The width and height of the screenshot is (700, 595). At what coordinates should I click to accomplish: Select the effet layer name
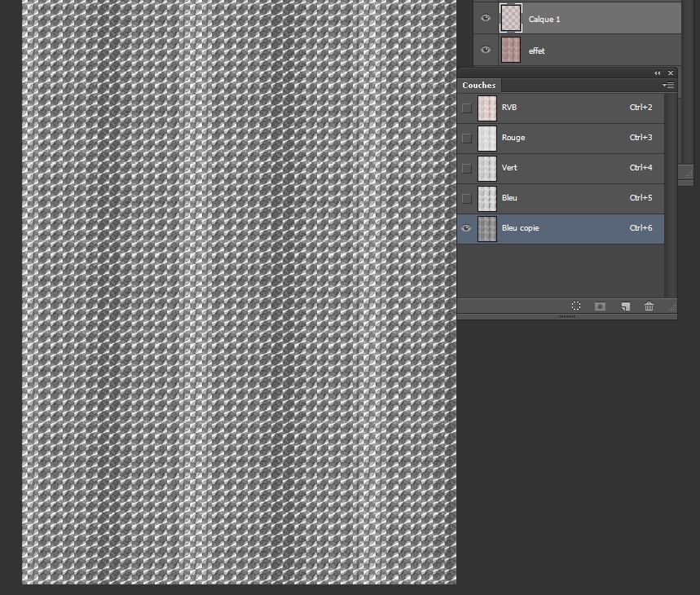point(536,51)
